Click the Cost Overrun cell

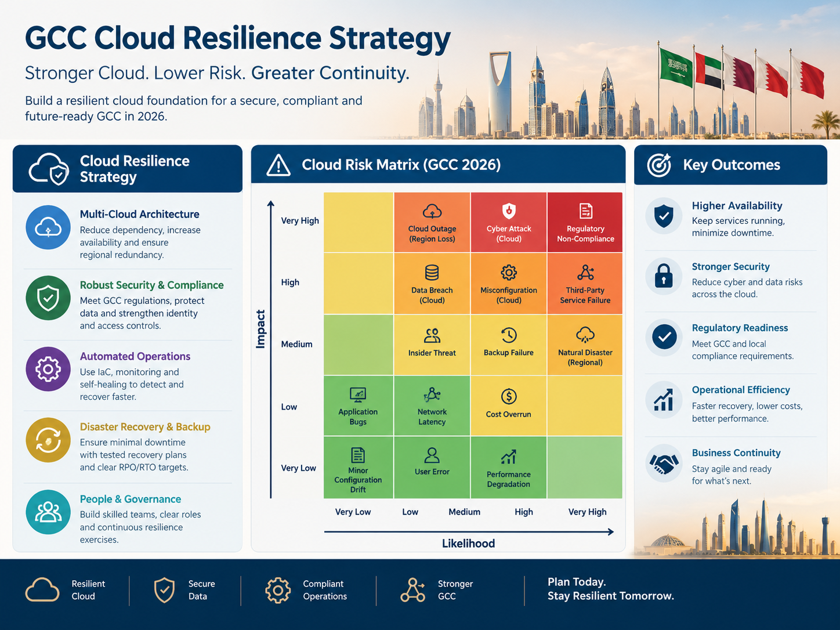click(x=509, y=405)
